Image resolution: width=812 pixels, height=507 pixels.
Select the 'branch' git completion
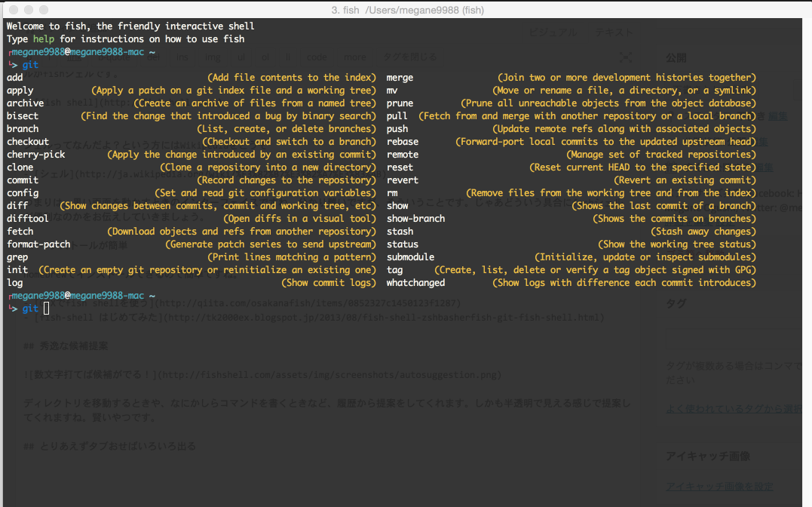pos(23,129)
